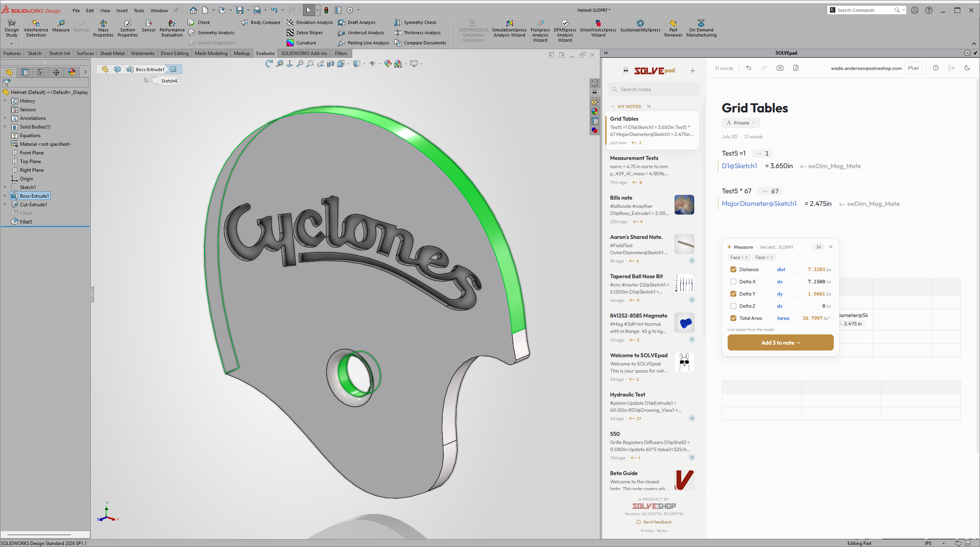This screenshot has height=547, width=980.
Task: Click the SOLVEpad undo arrow
Action: 748,68
